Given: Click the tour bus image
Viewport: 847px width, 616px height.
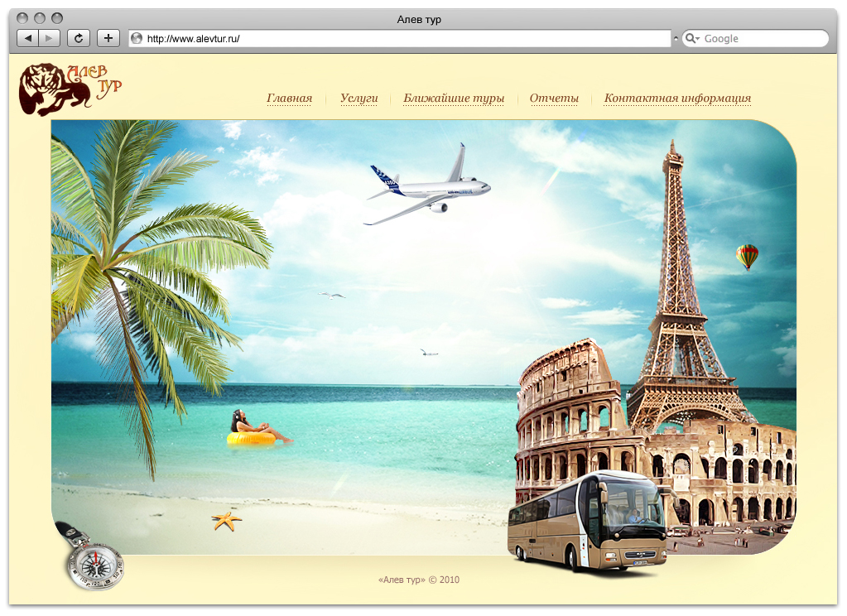Looking at the screenshot, I should pyautogui.click(x=588, y=522).
